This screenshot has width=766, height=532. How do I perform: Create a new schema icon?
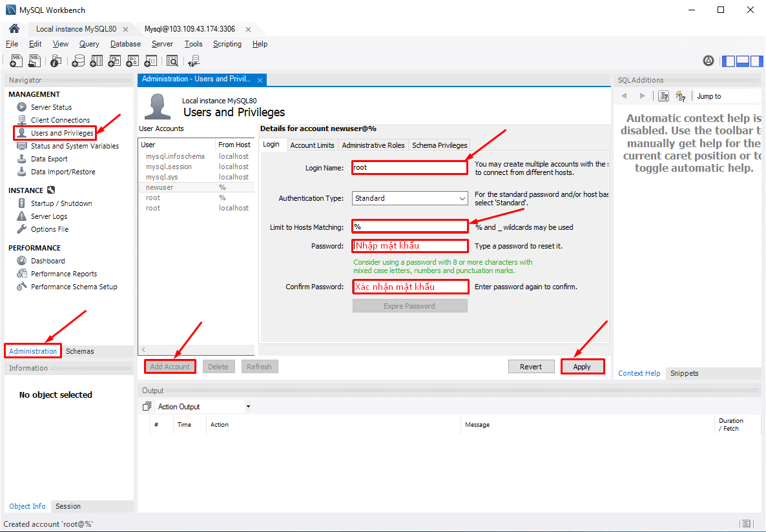tap(78, 61)
